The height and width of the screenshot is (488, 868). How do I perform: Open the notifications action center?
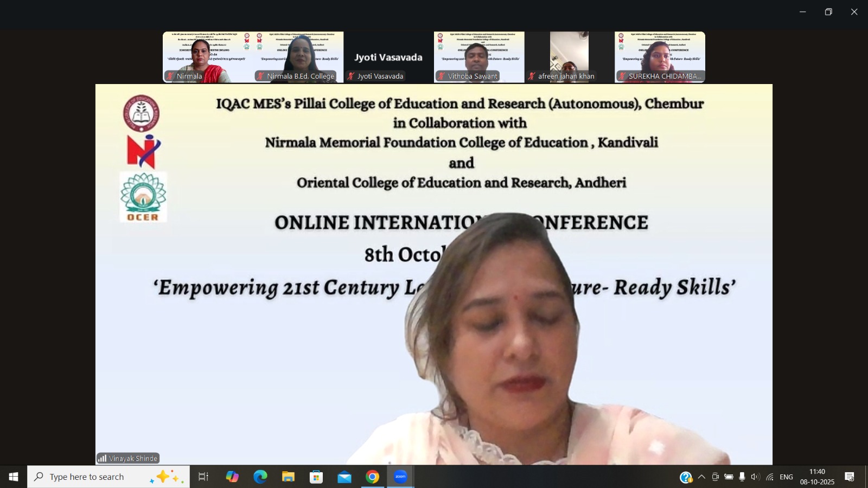coord(850,477)
